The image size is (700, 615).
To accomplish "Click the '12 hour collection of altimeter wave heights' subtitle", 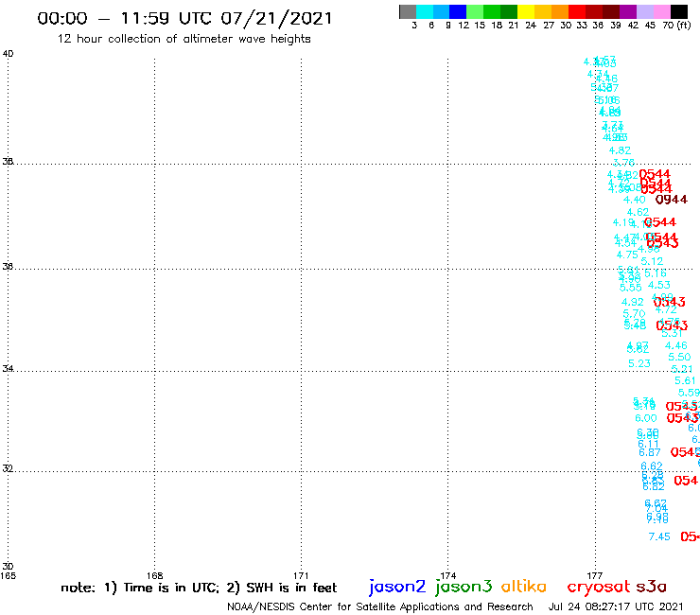I will [184, 40].
